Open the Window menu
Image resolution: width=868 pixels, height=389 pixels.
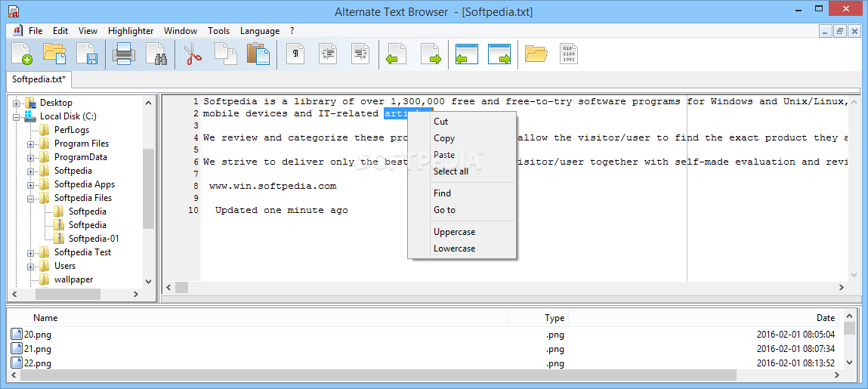pos(181,31)
